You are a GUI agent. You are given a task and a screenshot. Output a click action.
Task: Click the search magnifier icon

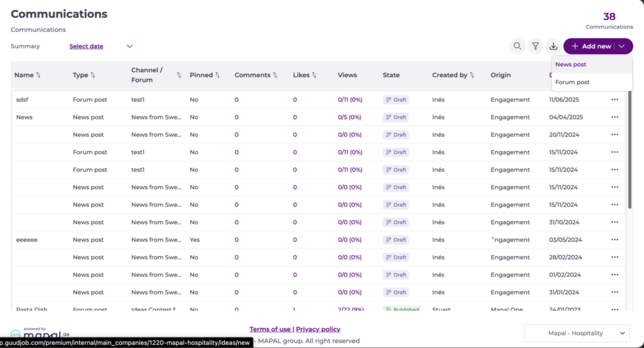[x=517, y=46]
